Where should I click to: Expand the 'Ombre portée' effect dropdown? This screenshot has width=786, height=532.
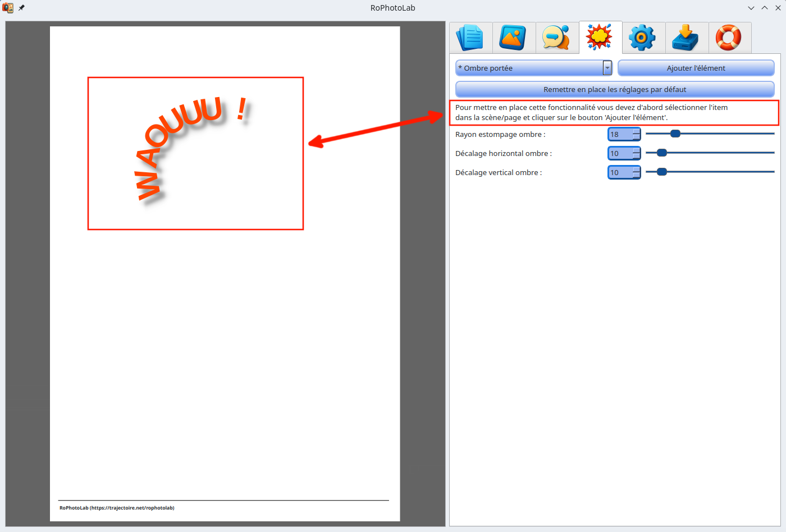[607, 68]
